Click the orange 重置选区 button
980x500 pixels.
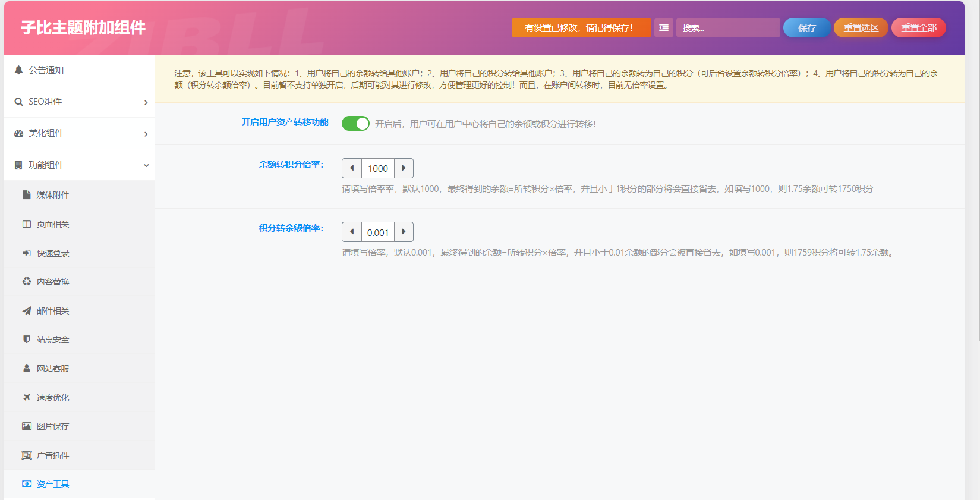tap(861, 28)
